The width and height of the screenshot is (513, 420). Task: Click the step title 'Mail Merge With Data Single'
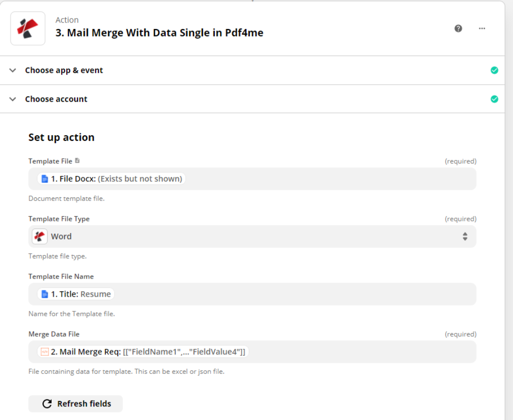(159, 33)
